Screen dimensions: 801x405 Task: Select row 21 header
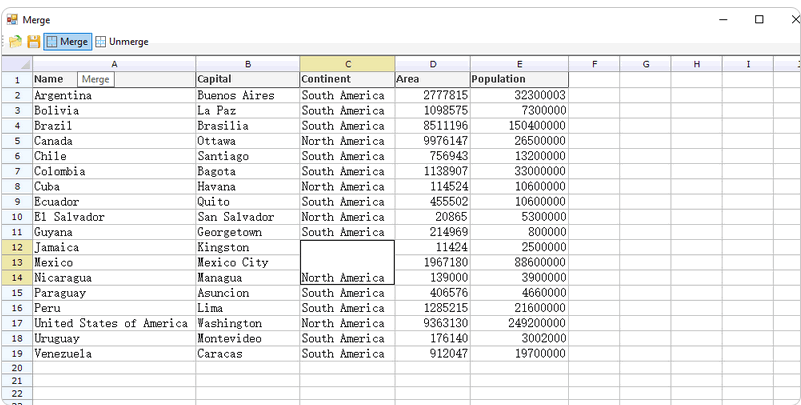17,381
